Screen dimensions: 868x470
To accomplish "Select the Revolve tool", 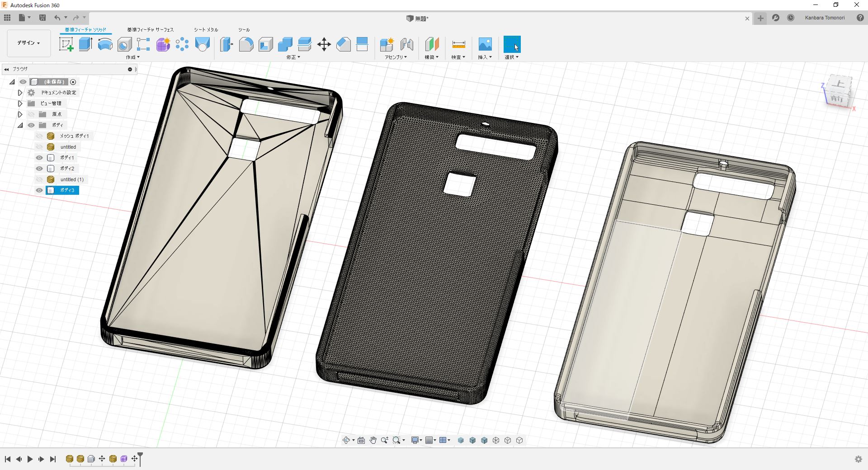I will [105, 44].
